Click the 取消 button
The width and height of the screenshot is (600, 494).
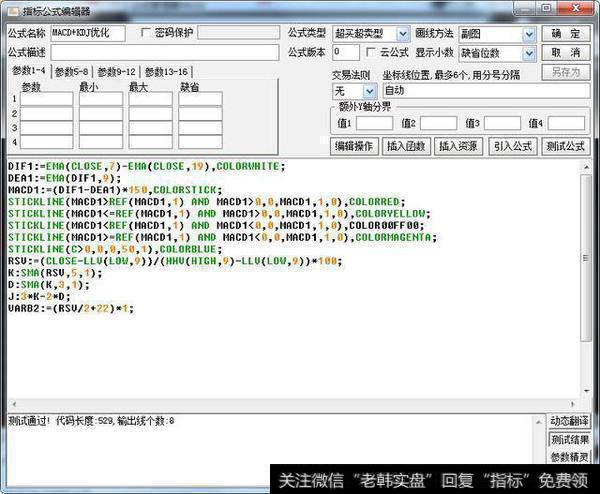coord(566,52)
